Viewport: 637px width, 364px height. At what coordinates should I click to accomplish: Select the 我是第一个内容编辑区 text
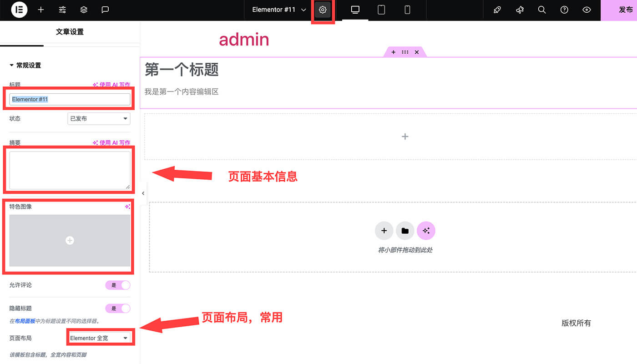coord(182,92)
